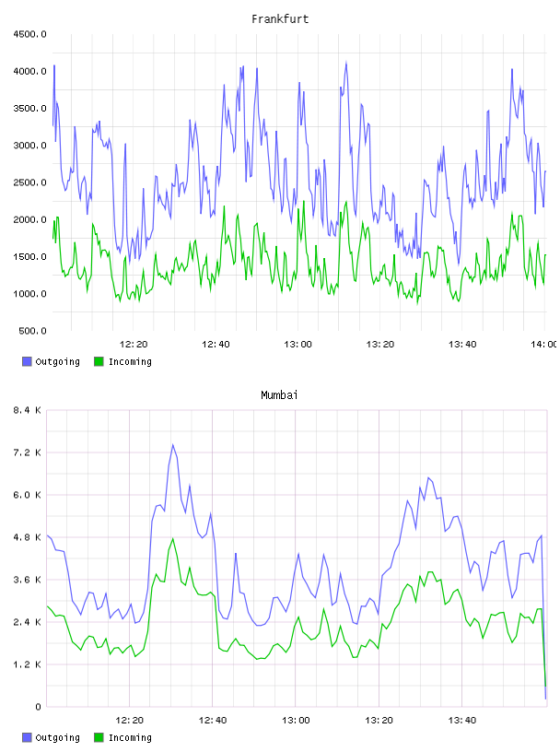Click the 4500.0 y-axis label in Frankfurt chart
Viewport: 560px width, 752px height.
tap(29, 34)
